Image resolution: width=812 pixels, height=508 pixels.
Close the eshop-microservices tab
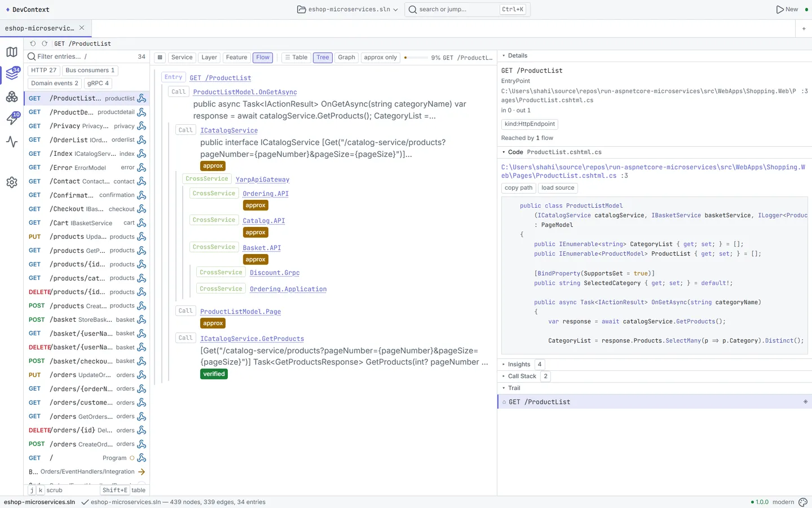pos(82,28)
